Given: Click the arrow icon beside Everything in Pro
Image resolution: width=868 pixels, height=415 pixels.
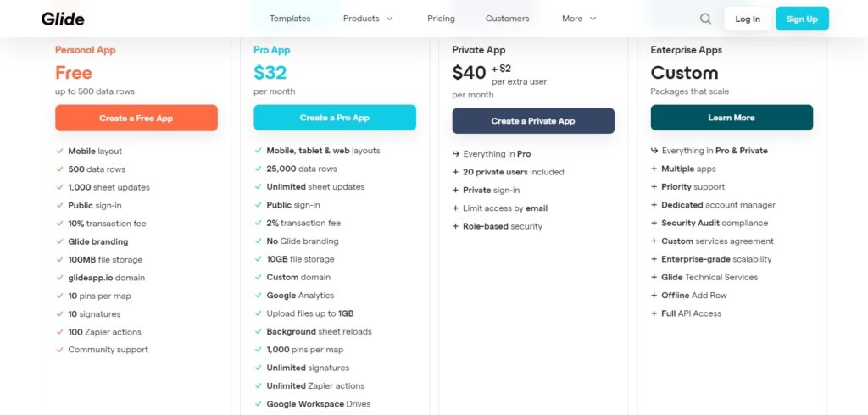Looking at the screenshot, I should [x=455, y=154].
